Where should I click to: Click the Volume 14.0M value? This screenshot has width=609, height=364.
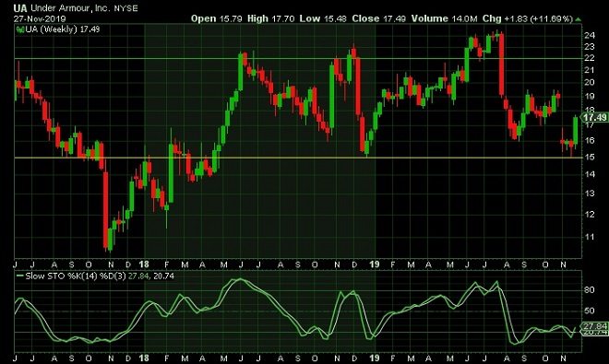[x=444, y=18]
